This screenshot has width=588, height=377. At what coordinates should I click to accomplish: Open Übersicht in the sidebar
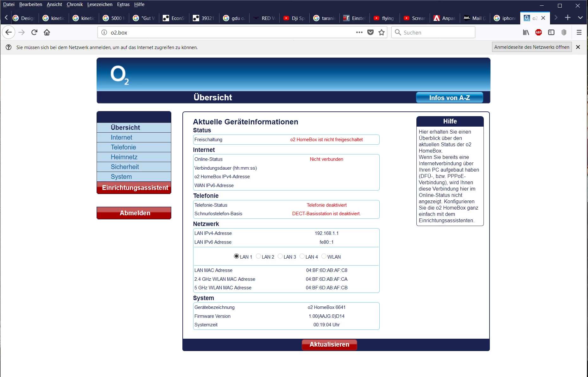click(x=134, y=128)
